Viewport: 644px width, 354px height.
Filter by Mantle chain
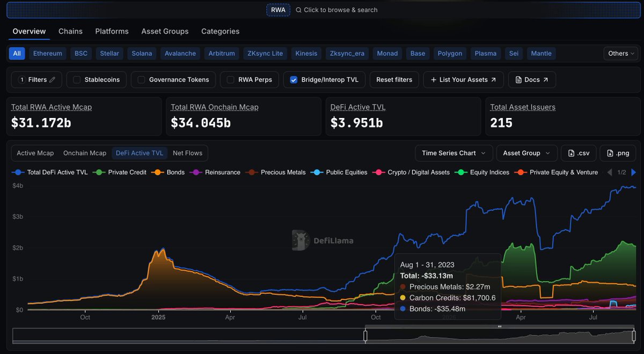[x=541, y=53]
